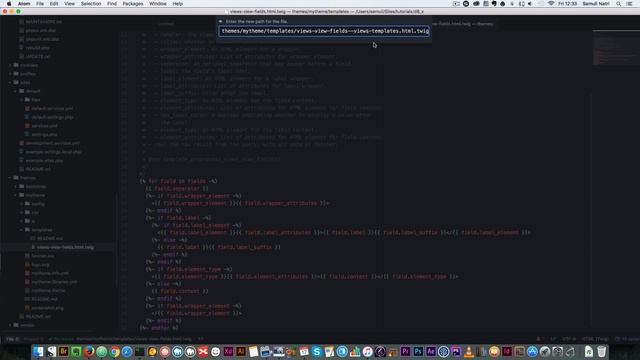Open mytheme.theme in the tree

pos(48,291)
